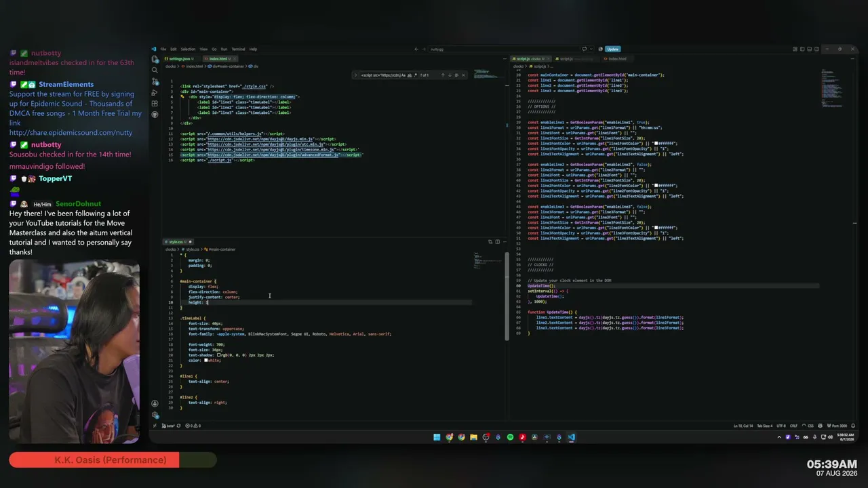Select the style.css tab
Screen dimensions: 868x488
click(178, 242)
